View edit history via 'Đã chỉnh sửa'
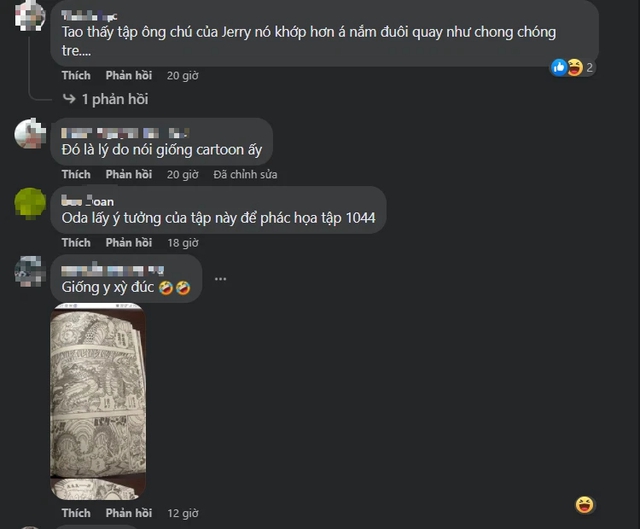640x529 pixels. click(x=245, y=175)
